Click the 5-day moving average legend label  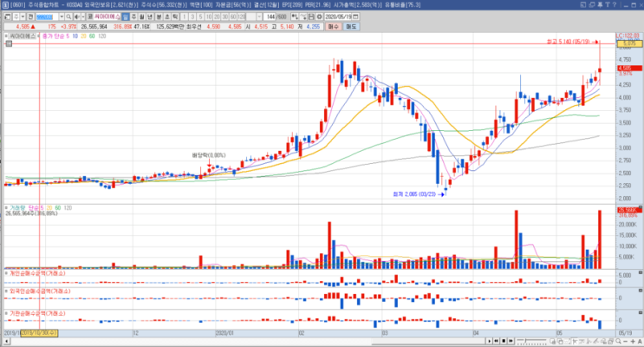68,36
